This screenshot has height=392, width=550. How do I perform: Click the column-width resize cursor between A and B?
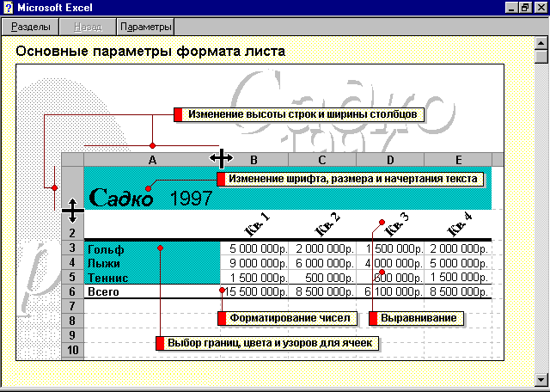(222, 158)
